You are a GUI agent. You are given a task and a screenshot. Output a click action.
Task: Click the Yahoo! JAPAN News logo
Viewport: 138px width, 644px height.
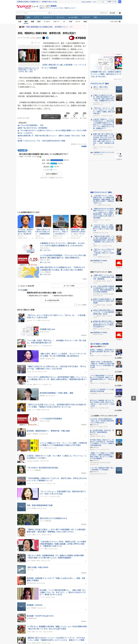pos(27,7)
